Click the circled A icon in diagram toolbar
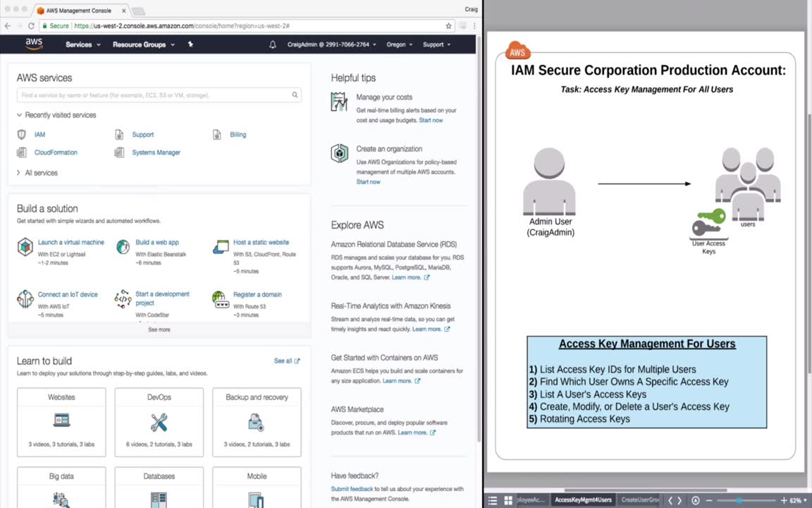This screenshot has height=508, width=812. pyautogui.click(x=696, y=500)
